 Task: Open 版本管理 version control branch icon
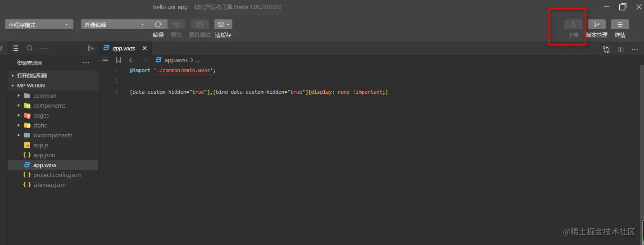coord(597,24)
